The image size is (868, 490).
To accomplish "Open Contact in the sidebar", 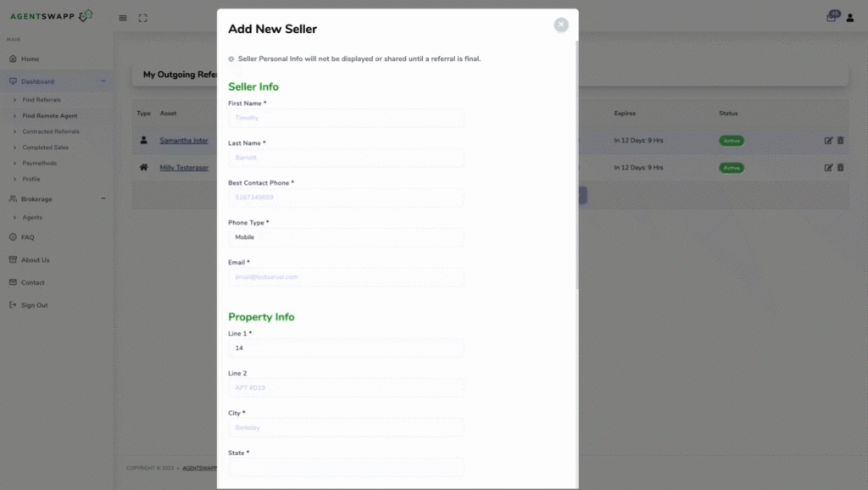I will (33, 282).
